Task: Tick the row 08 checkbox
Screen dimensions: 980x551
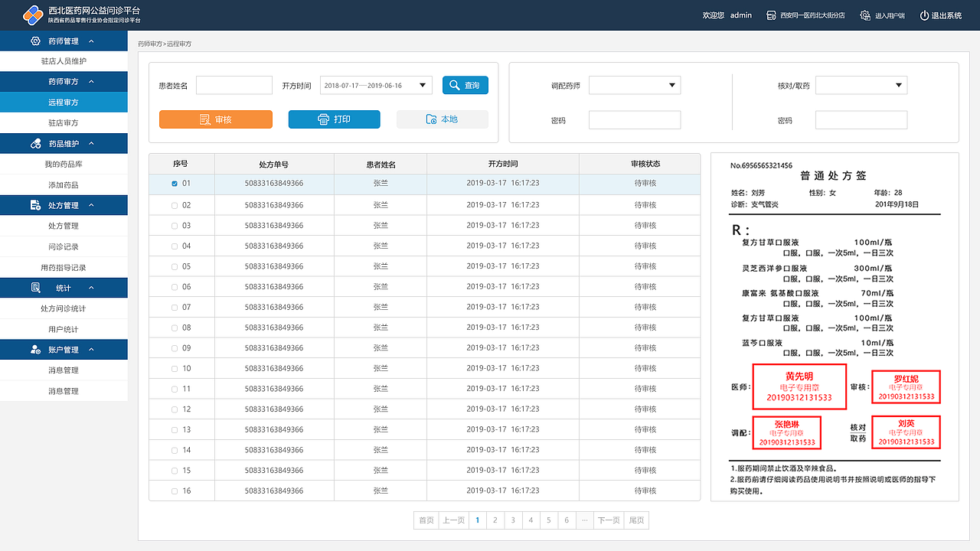Action: pos(175,328)
